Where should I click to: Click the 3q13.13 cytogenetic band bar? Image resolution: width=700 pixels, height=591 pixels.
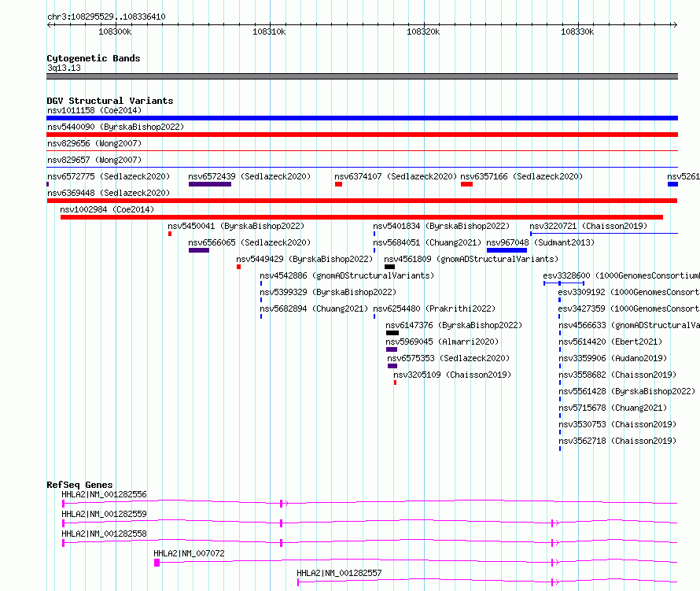[362, 76]
